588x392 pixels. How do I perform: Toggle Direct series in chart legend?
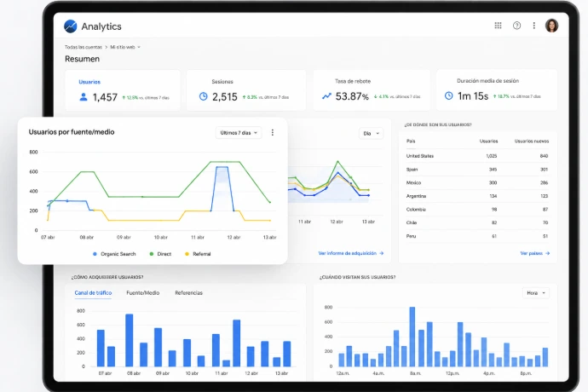point(160,254)
